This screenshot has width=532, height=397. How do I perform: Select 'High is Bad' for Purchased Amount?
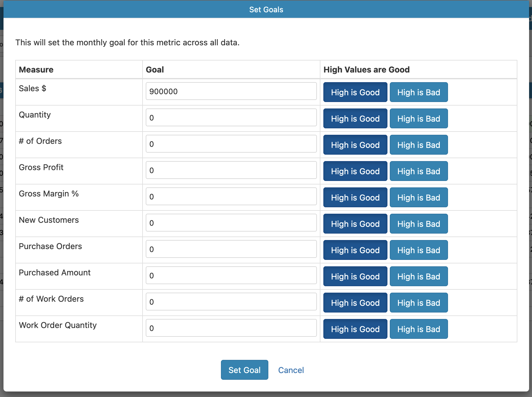coord(419,276)
